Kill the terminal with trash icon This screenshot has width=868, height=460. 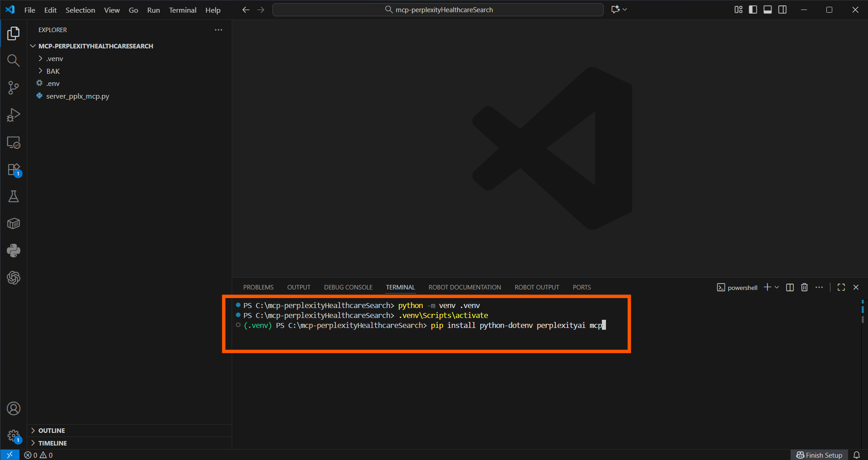804,287
